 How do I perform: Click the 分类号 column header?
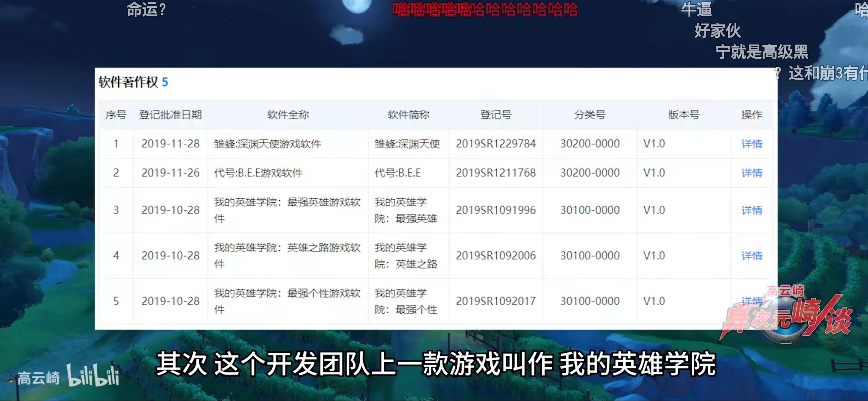click(590, 115)
